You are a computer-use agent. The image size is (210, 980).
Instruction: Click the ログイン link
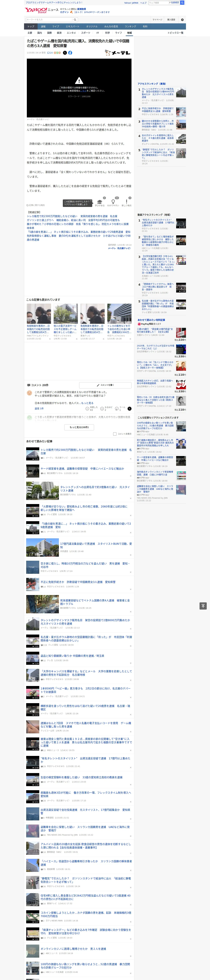64,12
